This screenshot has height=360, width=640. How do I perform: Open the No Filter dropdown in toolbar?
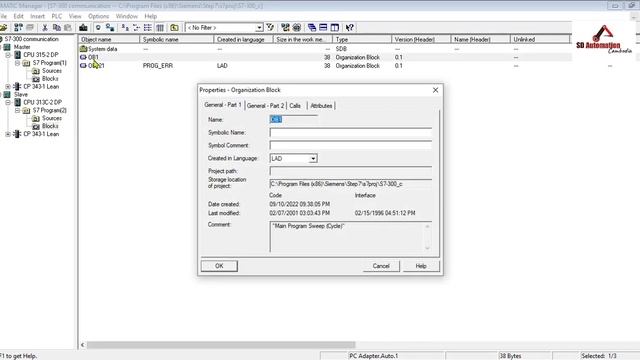tap(259, 27)
